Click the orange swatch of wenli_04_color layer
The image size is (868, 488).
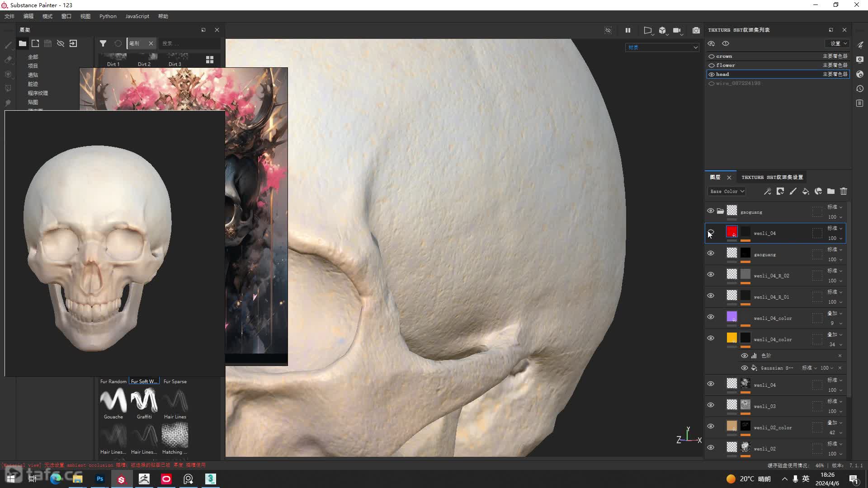[x=731, y=338]
